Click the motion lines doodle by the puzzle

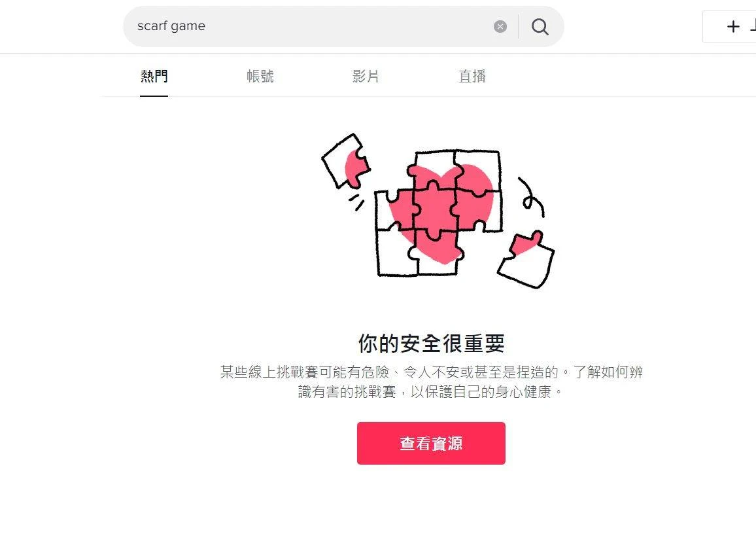coord(356,202)
